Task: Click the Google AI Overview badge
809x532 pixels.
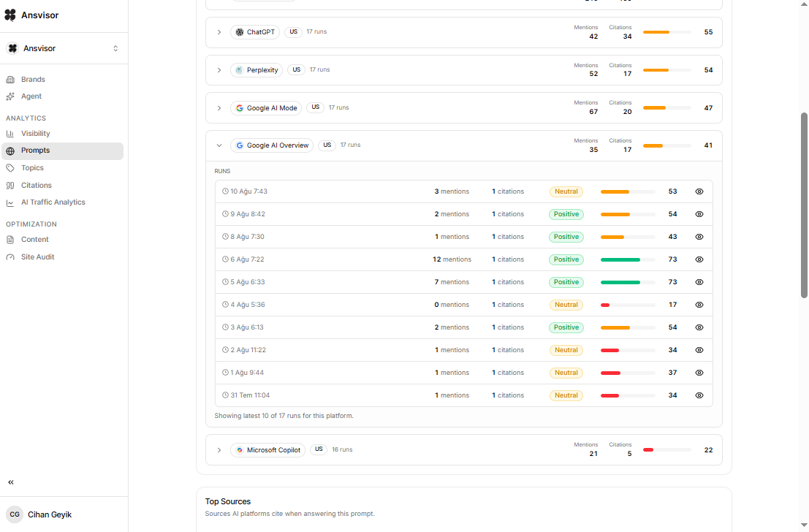Action: coord(272,145)
